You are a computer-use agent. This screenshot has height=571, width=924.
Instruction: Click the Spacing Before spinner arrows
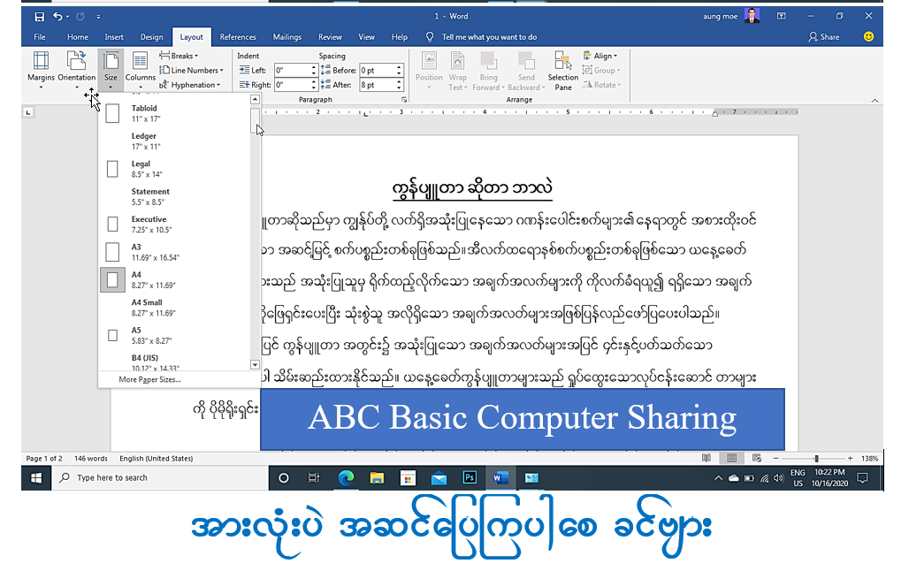[400, 70]
